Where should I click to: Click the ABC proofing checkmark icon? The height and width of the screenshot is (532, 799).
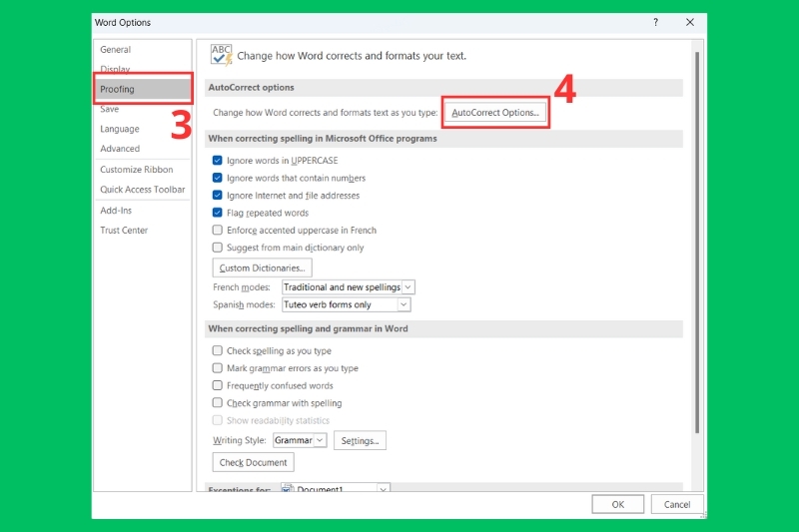tap(221, 55)
